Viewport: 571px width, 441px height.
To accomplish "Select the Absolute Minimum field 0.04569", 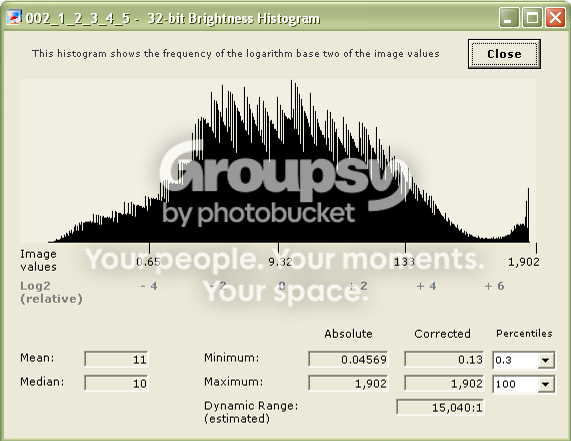I will (348, 359).
